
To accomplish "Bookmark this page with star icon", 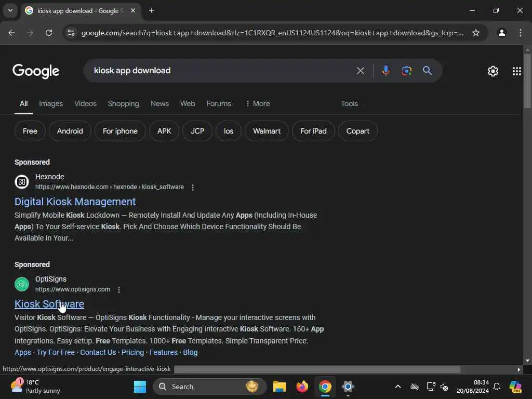I will click(x=476, y=33).
